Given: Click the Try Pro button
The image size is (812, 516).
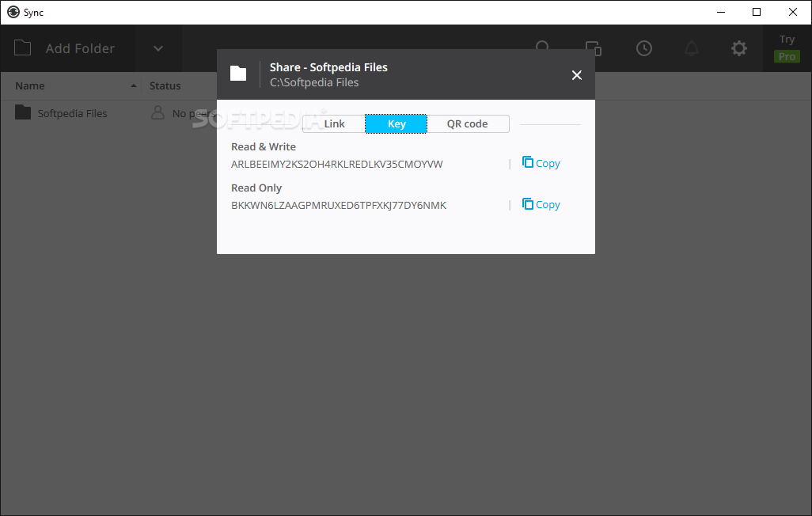Looking at the screenshot, I should 787,48.
